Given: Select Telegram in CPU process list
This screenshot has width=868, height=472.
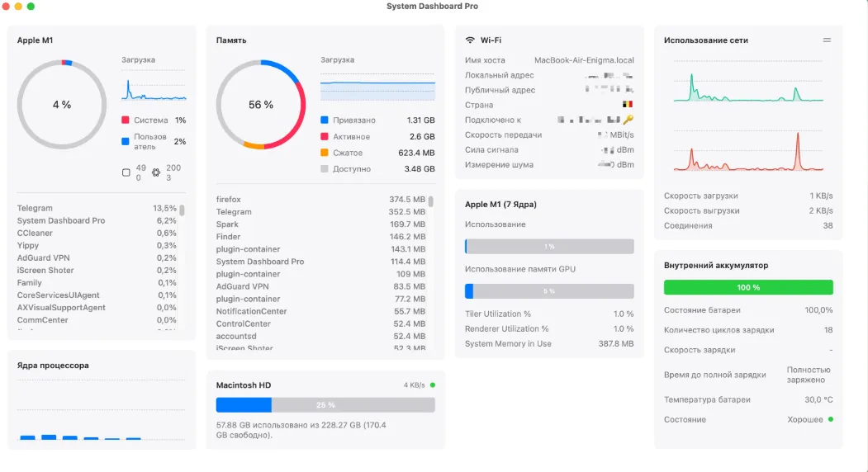Looking at the screenshot, I should 97,208.
